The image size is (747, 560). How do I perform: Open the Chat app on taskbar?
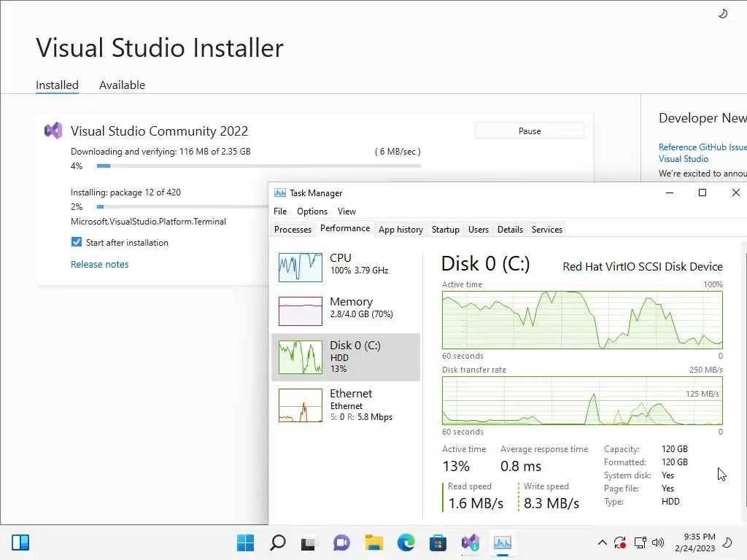point(341,542)
